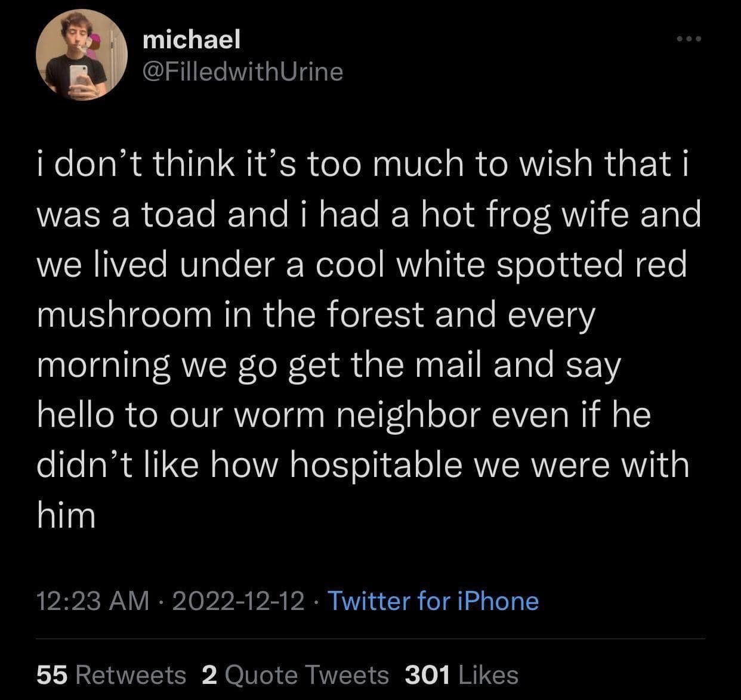741x700 pixels.
Task: View the Quote Tweets list
Action: [307, 675]
